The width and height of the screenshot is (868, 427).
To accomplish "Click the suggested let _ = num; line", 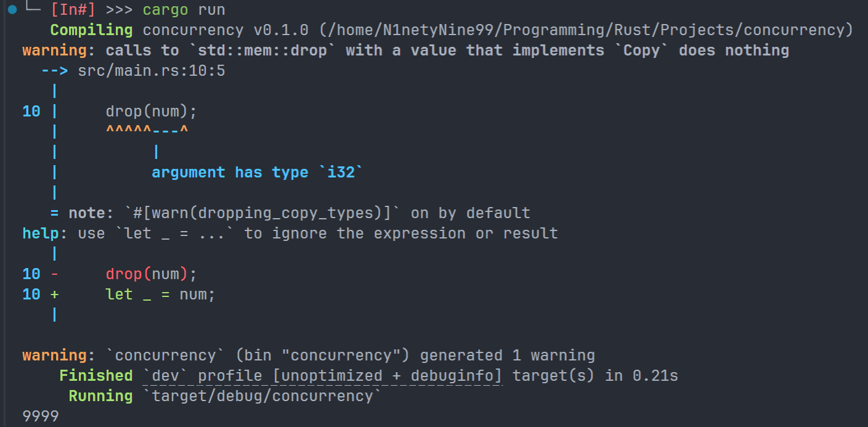I will (161, 295).
